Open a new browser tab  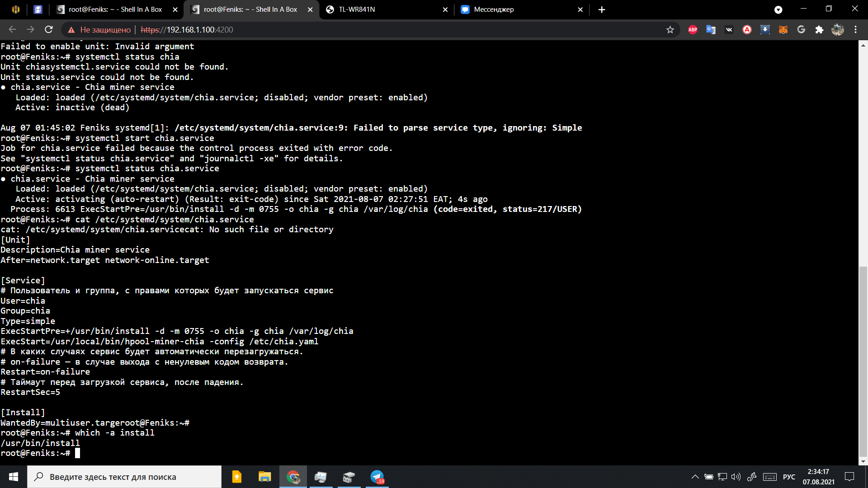pyautogui.click(x=602, y=9)
